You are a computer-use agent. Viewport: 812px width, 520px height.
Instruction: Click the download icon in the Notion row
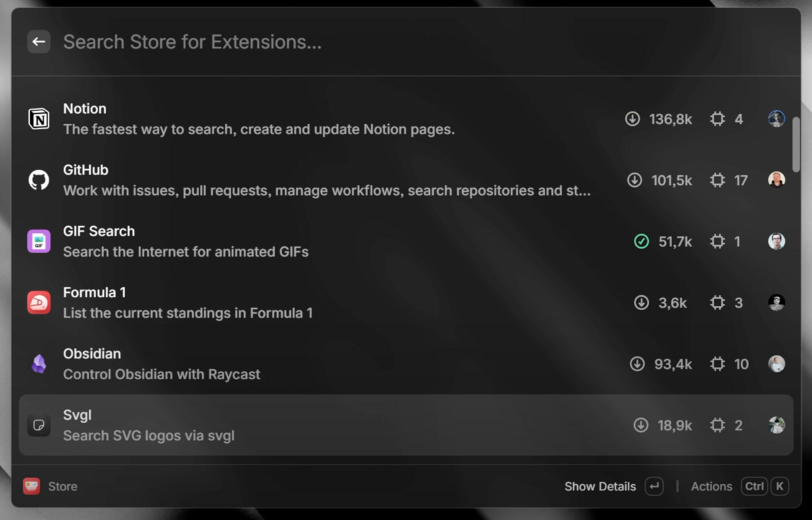pos(632,119)
